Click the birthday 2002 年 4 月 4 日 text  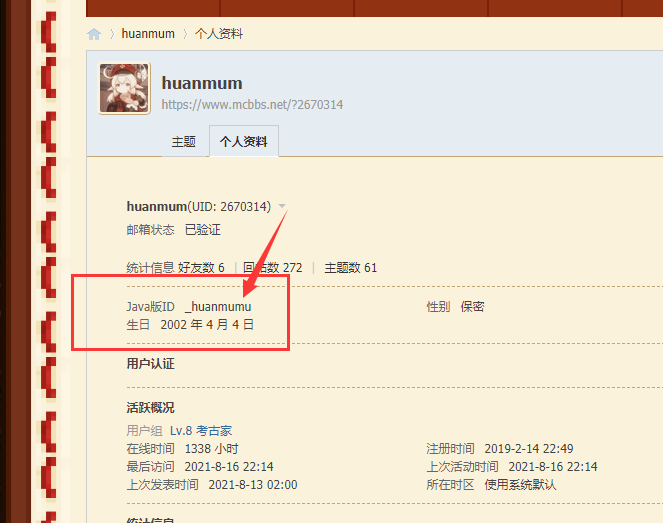click(x=207, y=325)
